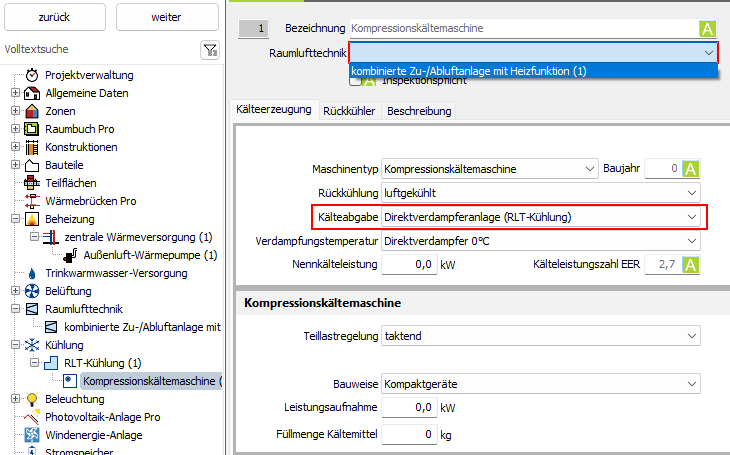Screen dimensions: 730x455
Task: Click the Zonen house icon
Action: tap(32, 111)
